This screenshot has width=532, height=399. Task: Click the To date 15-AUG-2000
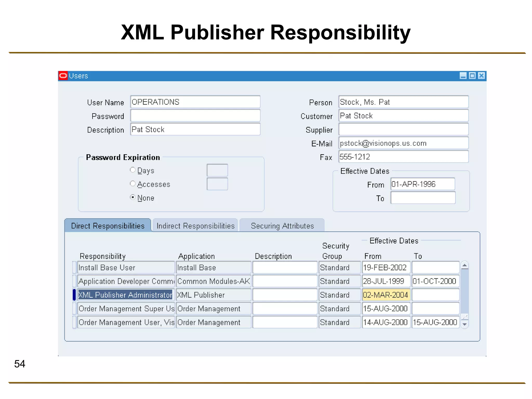pyautogui.click(x=436, y=322)
